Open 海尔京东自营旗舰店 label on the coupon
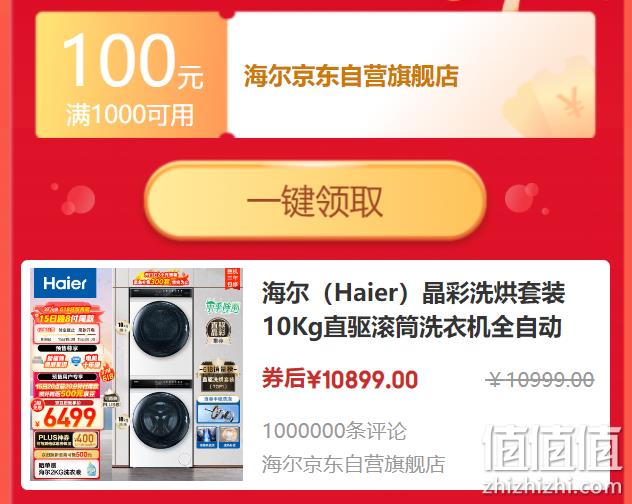This screenshot has width=632, height=504. click(351, 75)
